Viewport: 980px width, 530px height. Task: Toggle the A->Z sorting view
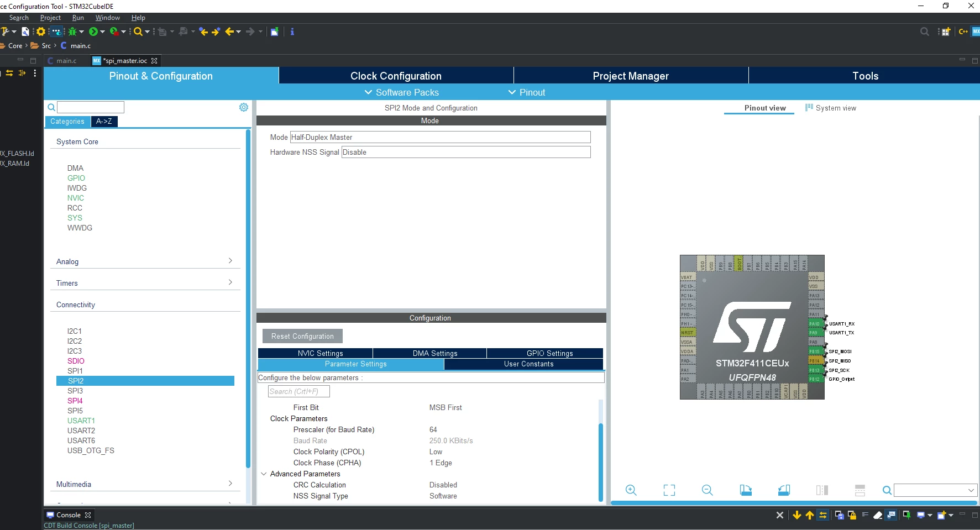click(104, 122)
